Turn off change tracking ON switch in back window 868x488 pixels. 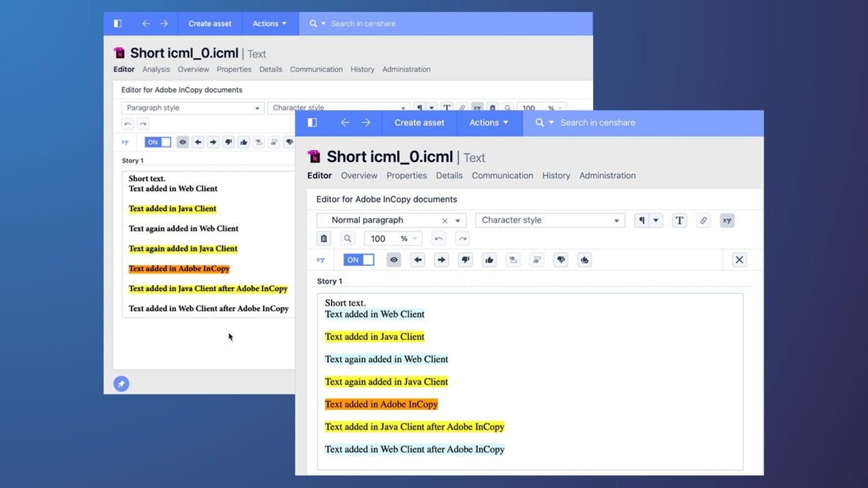click(x=158, y=142)
